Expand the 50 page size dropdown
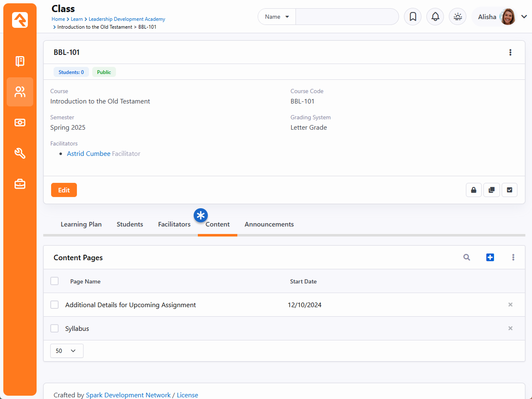Image resolution: width=532 pixels, height=399 pixels. coord(66,351)
